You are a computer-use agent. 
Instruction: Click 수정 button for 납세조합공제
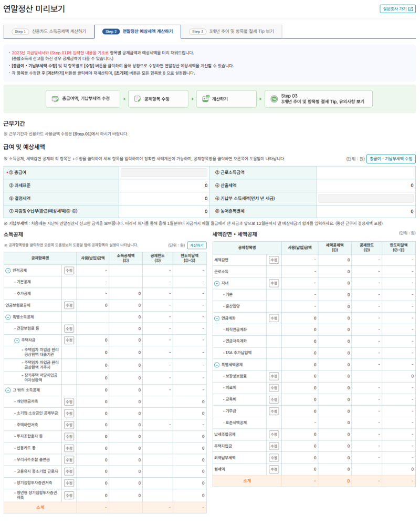[x=274, y=435]
